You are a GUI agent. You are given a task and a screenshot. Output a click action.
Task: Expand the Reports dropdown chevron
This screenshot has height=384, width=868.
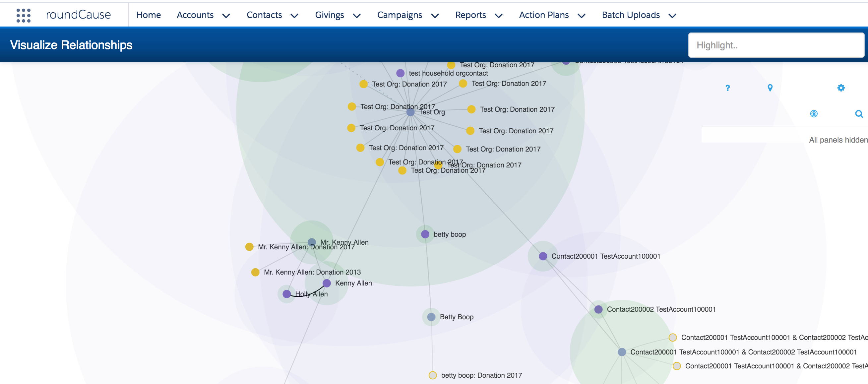[499, 16]
